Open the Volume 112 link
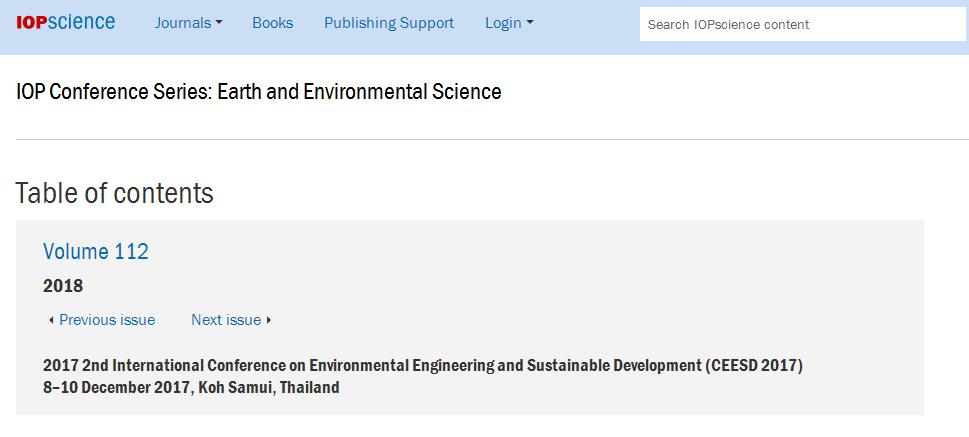969x437 pixels. tap(96, 252)
